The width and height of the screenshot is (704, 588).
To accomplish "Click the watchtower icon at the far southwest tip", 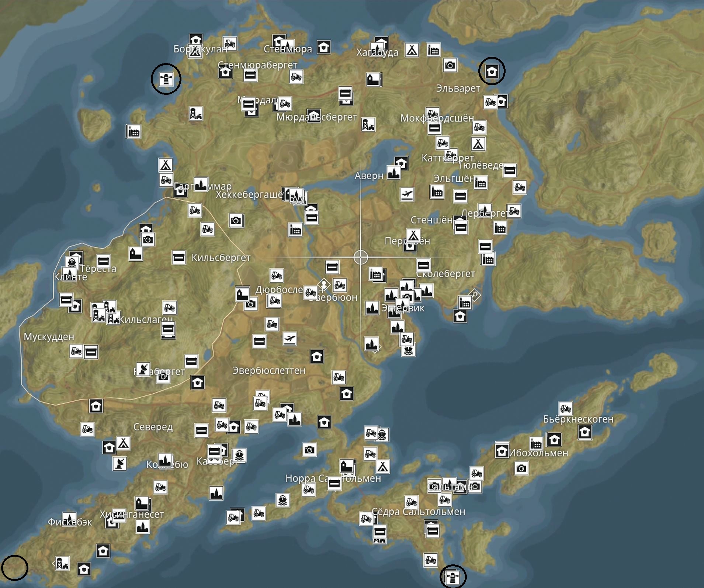I will tap(62, 563).
